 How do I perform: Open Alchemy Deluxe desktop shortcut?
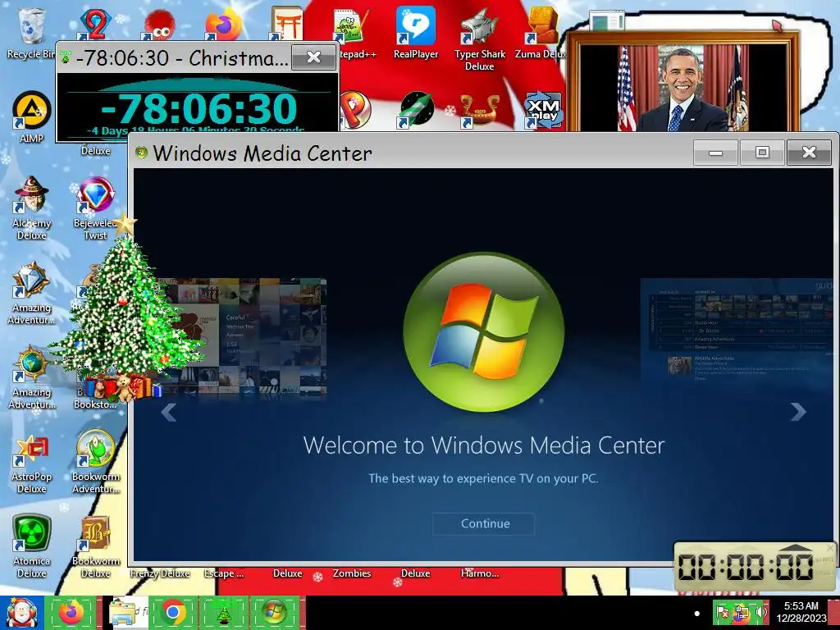coord(32,208)
